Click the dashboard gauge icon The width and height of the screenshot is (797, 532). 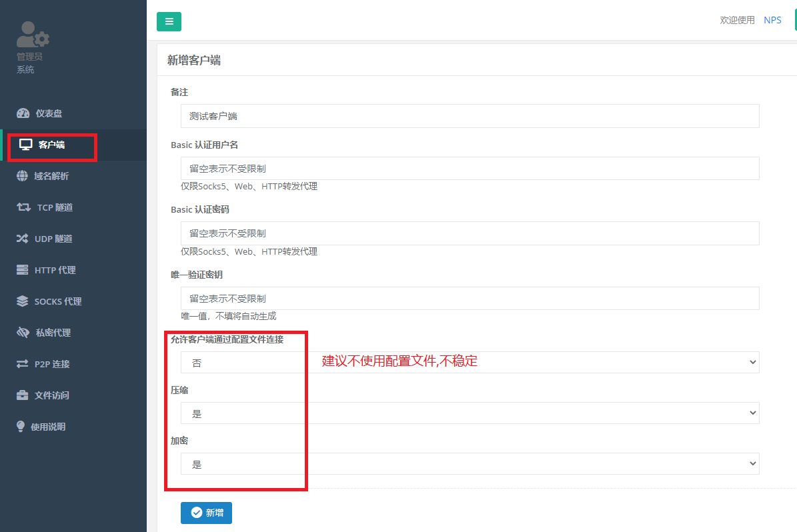pos(23,113)
